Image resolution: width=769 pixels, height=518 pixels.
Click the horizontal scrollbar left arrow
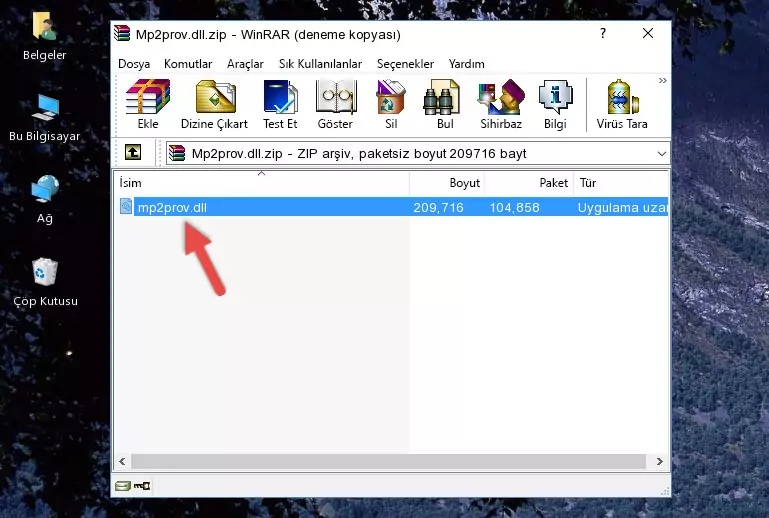coord(122,462)
